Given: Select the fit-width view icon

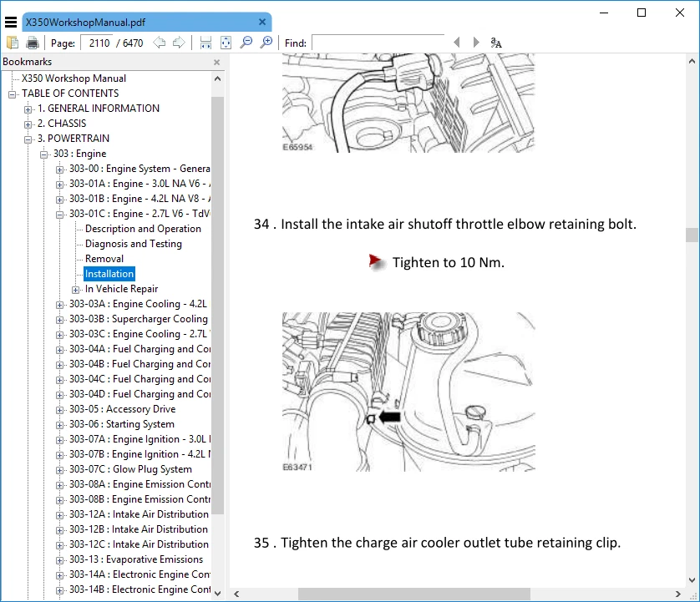Looking at the screenshot, I should (x=204, y=42).
